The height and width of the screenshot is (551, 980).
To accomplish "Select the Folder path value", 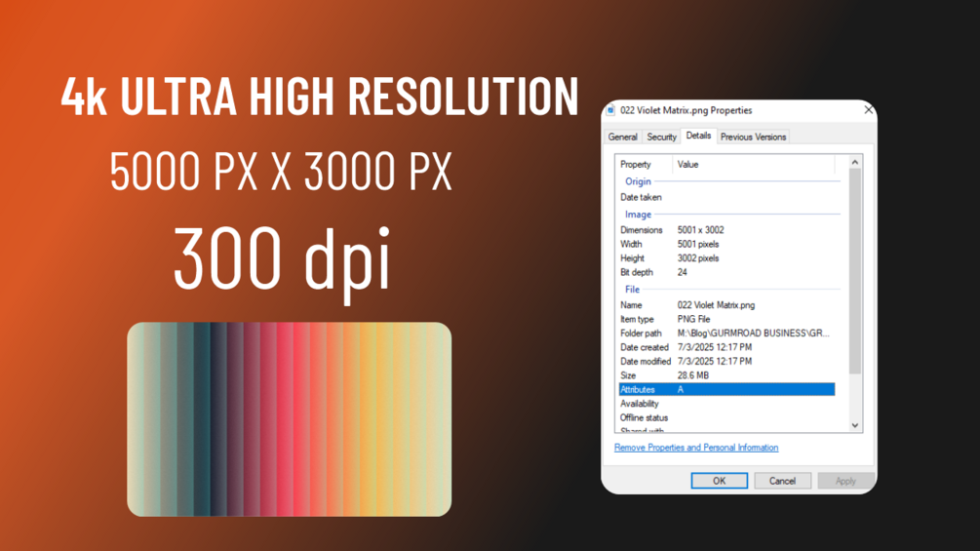I will 753,334.
